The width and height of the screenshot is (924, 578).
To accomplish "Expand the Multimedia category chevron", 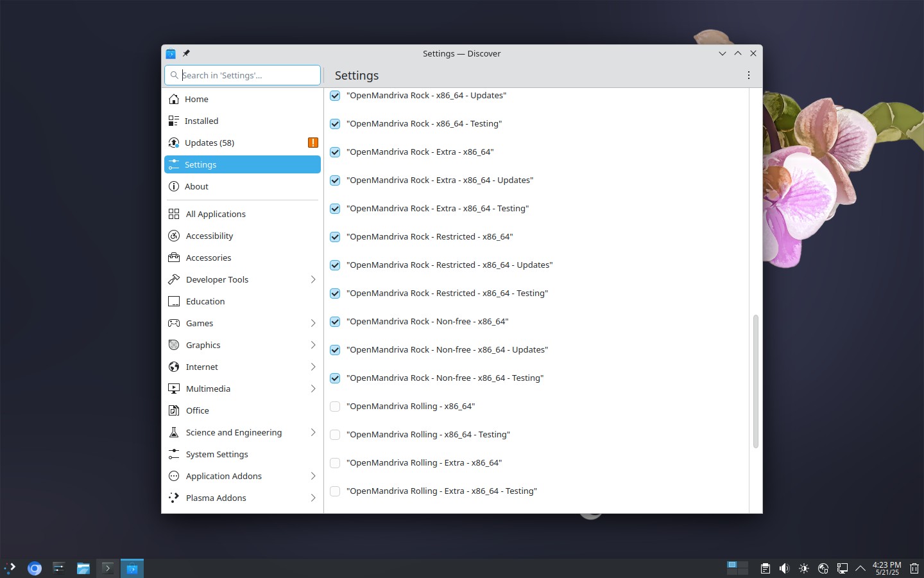I will coord(313,389).
